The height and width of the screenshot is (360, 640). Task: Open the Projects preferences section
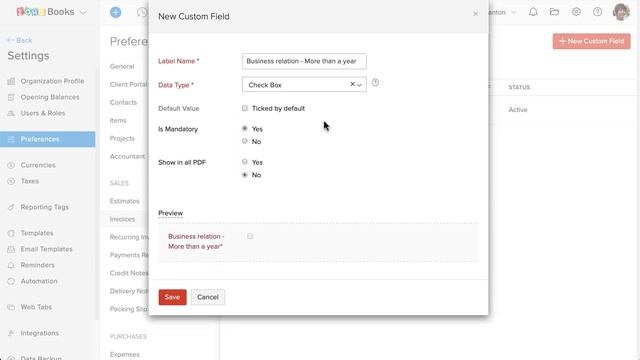click(122, 138)
